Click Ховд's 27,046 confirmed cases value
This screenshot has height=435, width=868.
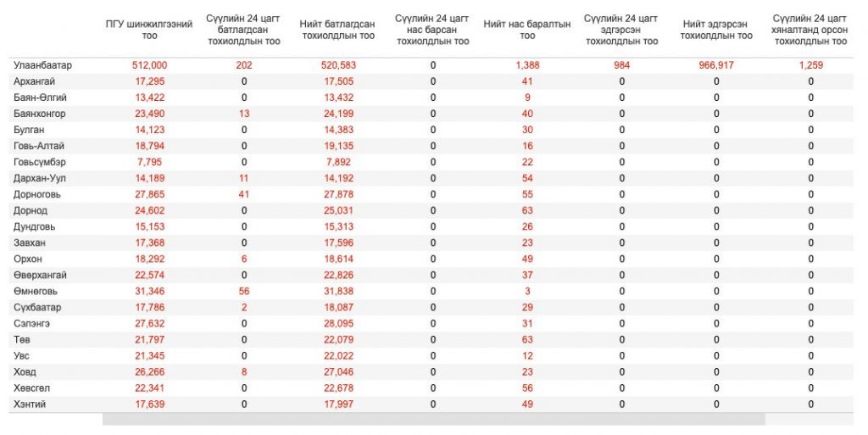tap(338, 372)
